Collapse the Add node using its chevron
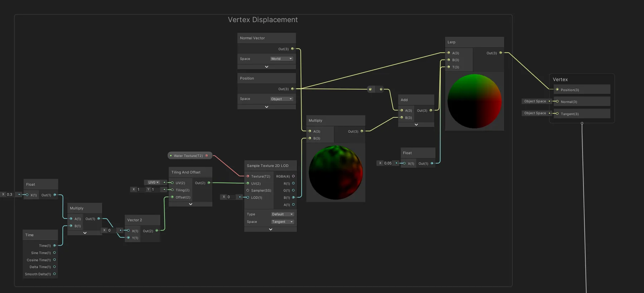 point(416,124)
